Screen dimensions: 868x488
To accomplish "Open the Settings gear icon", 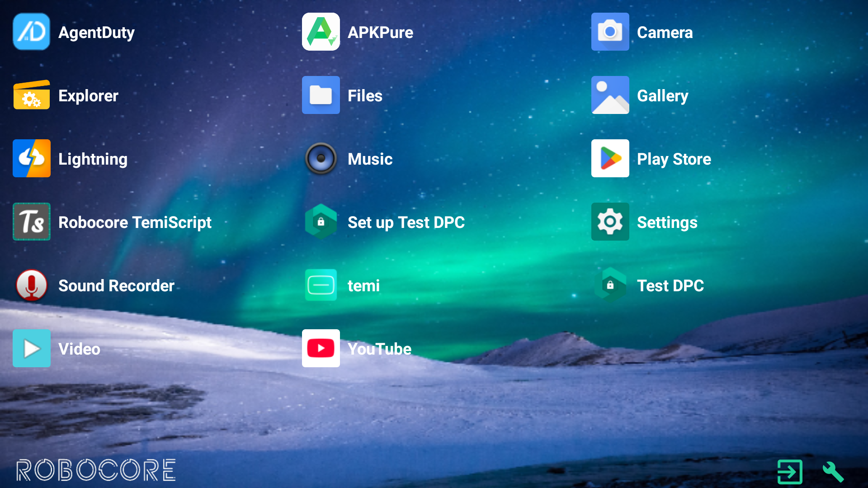I will (x=610, y=222).
